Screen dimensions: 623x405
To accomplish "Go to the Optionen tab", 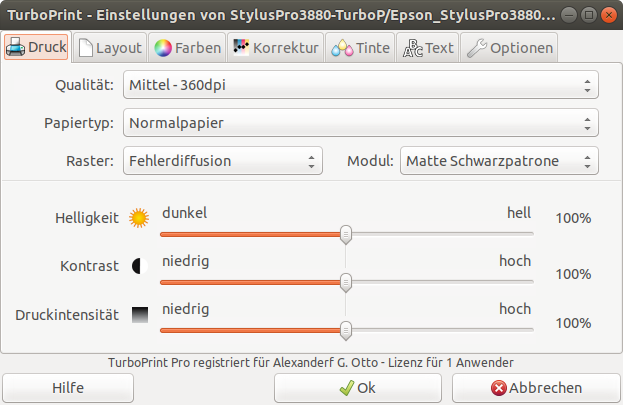I will tap(509, 47).
